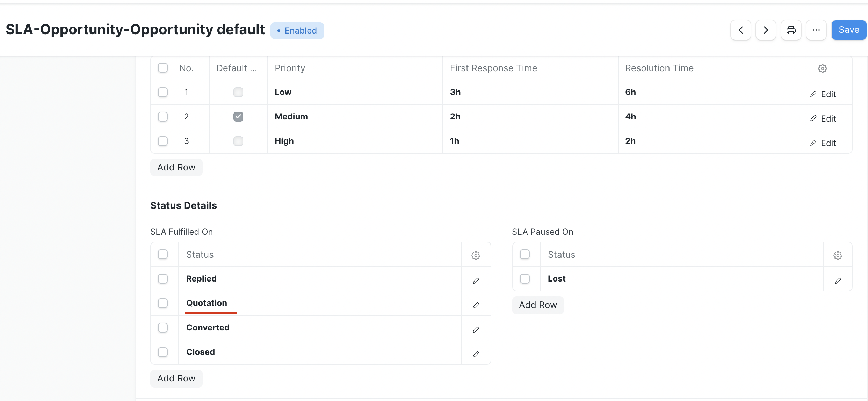Navigate back using the left chevron icon
Image resolution: width=868 pixels, height=401 pixels.
pos(740,30)
